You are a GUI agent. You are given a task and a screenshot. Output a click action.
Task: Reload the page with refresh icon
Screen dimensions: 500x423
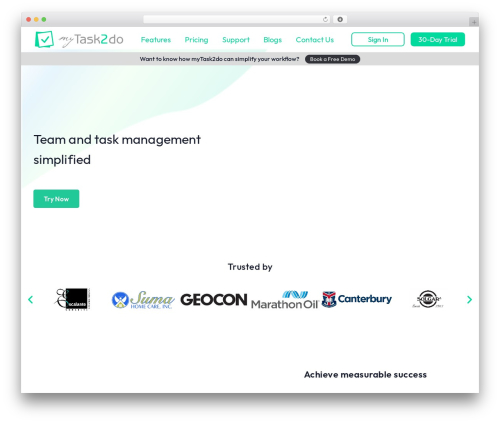(325, 19)
